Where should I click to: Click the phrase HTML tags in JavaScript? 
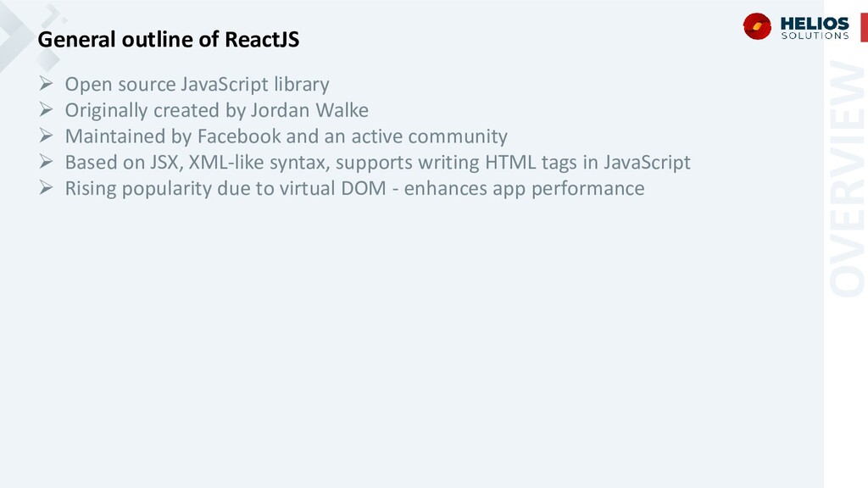pos(588,162)
